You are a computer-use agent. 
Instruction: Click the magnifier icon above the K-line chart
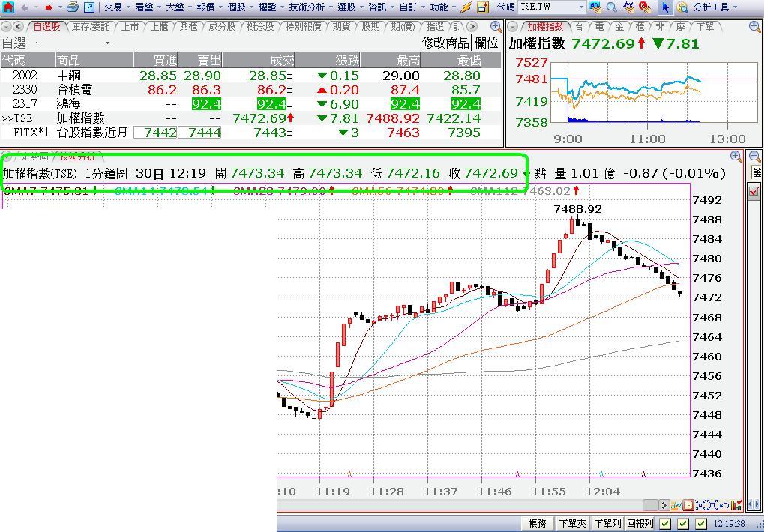pyautogui.click(x=736, y=157)
